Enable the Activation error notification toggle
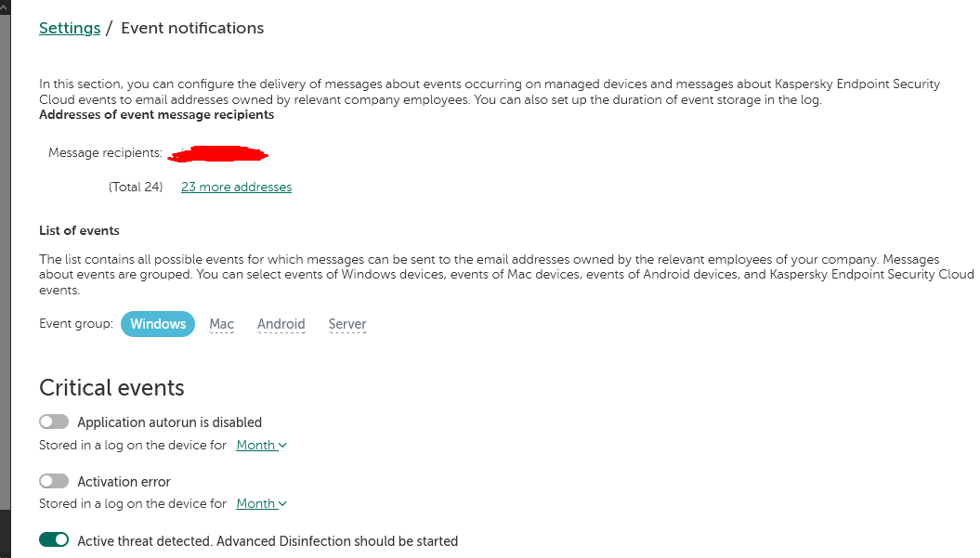The image size is (980, 558). click(54, 482)
